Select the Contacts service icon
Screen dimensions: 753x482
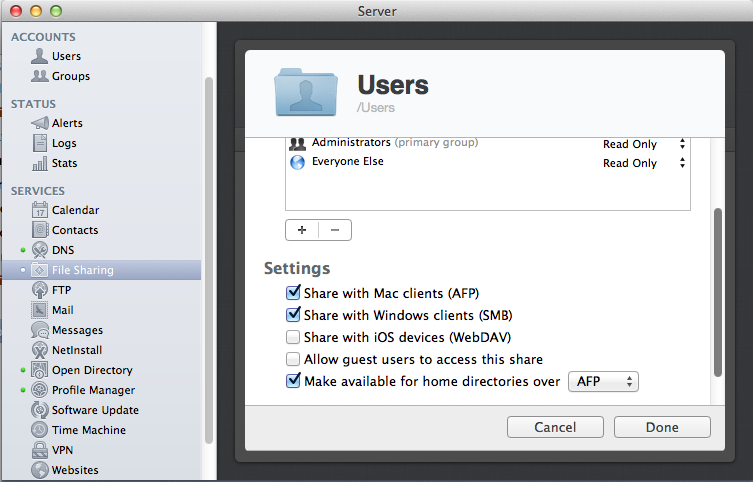click(40, 230)
